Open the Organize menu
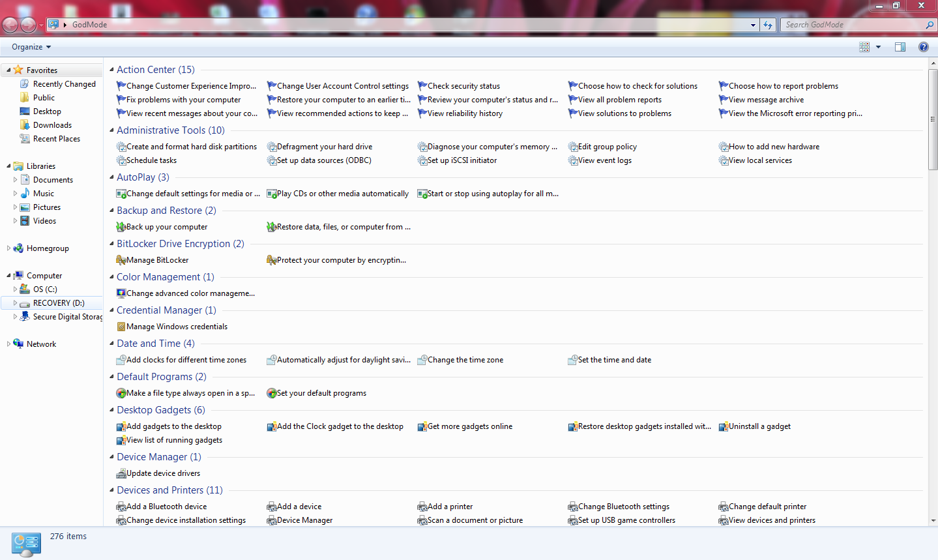This screenshot has height=560, width=938. tap(31, 47)
